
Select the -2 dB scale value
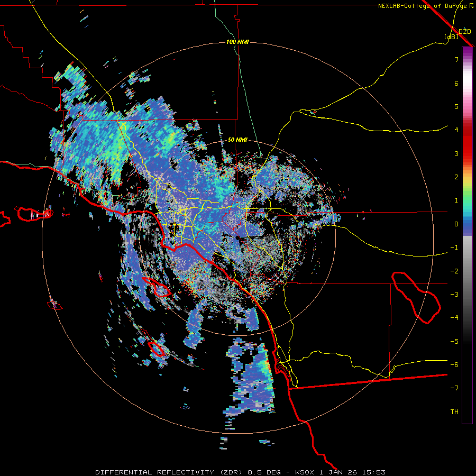coord(454,271)
